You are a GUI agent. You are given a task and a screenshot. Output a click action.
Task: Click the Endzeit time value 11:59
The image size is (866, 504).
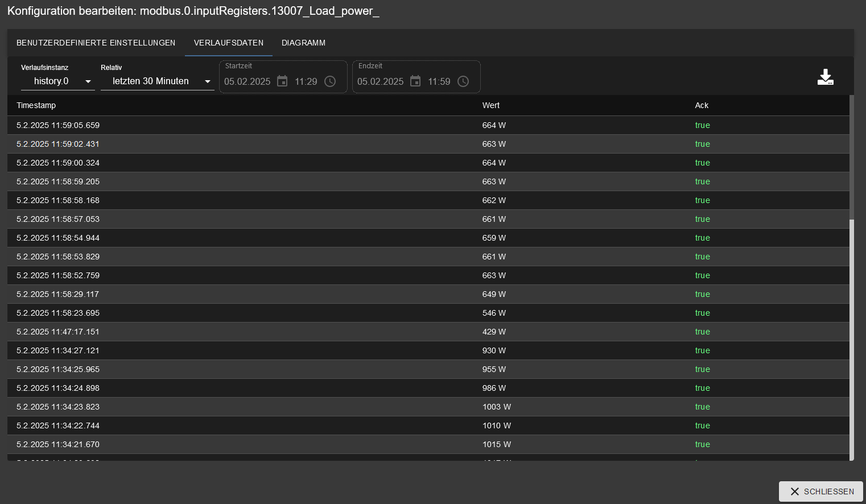pyautogui.click(x=439, y=81)
